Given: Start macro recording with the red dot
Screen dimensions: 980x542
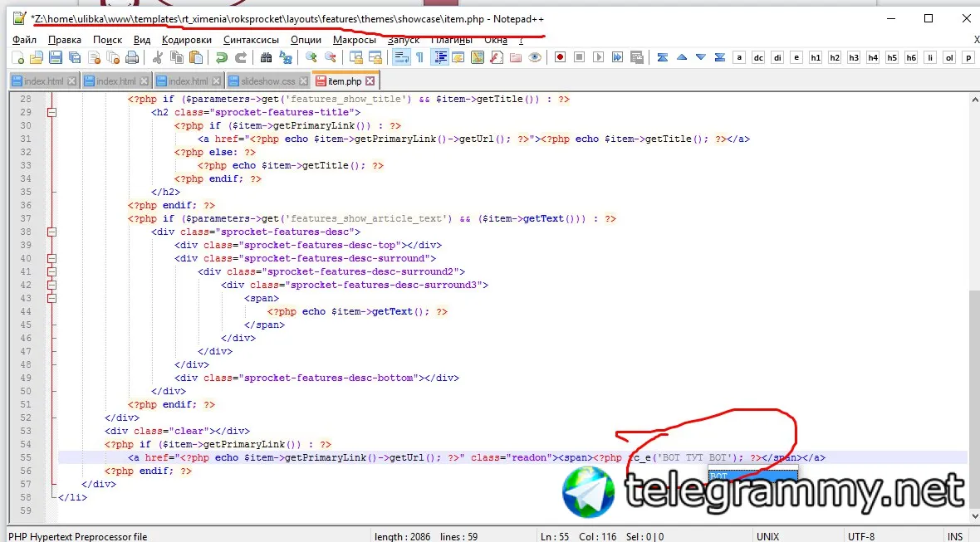Looking at the screenshot, I should [560, 57].
